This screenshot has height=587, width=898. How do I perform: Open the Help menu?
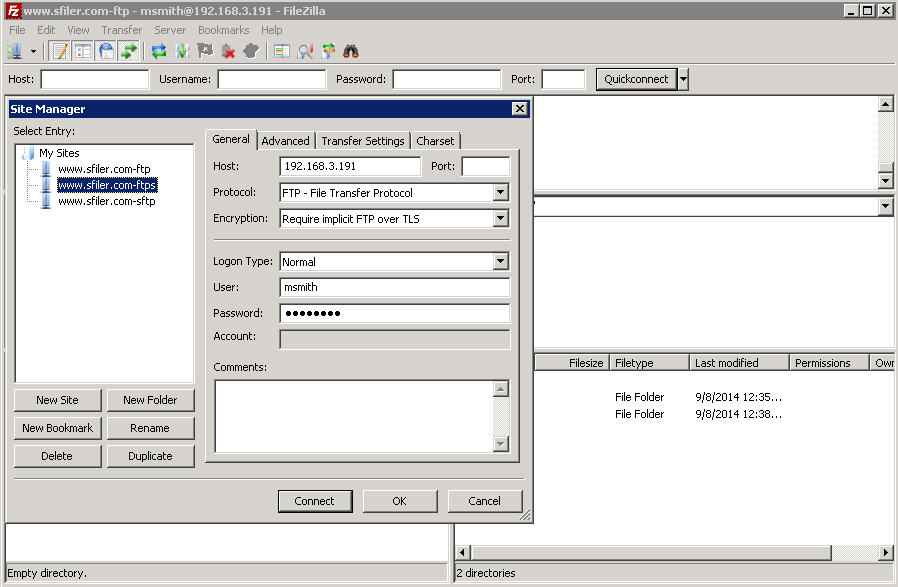point(271,30)
